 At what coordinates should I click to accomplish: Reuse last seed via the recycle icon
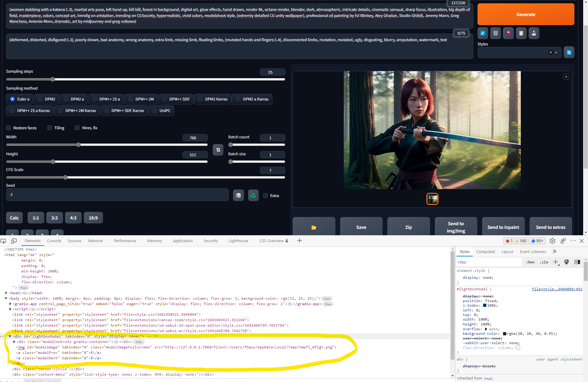tap(253, 195)
